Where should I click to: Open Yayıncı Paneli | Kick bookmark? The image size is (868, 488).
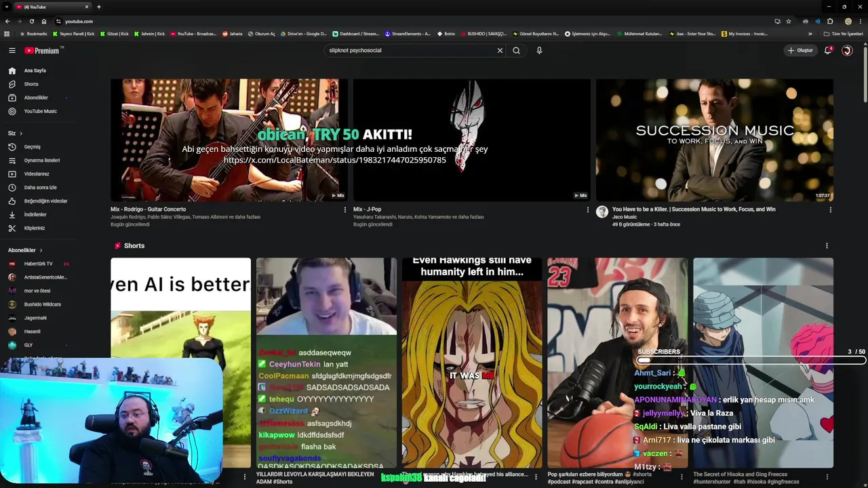(x=73, y=33)
